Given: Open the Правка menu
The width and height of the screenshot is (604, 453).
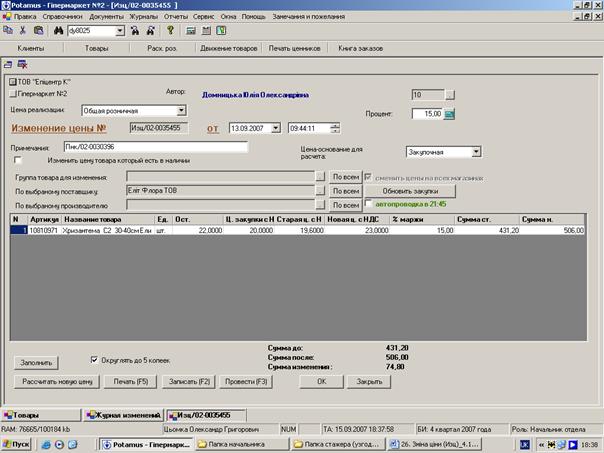Looking at the screenshot, I should click(25, 17).
